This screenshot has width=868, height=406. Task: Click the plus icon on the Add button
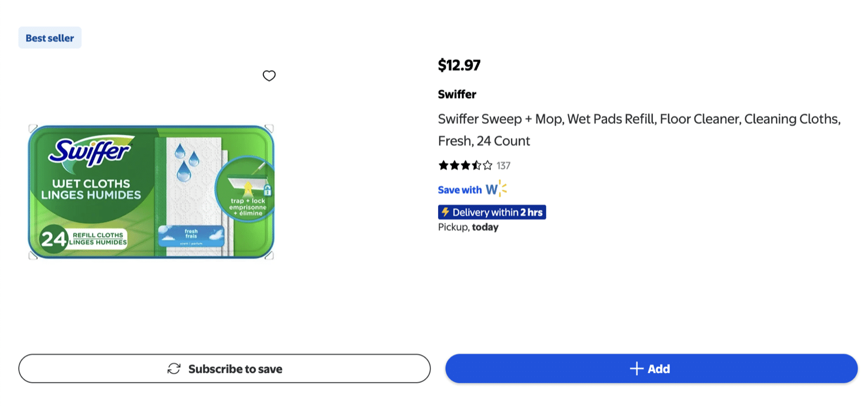tap(636, 369)
